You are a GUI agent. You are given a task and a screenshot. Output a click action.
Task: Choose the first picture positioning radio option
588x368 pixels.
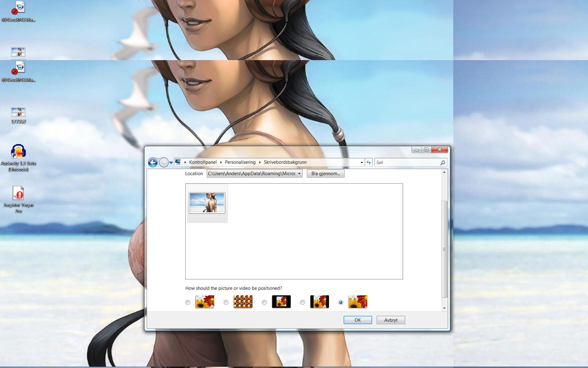[x=188, y=302]
